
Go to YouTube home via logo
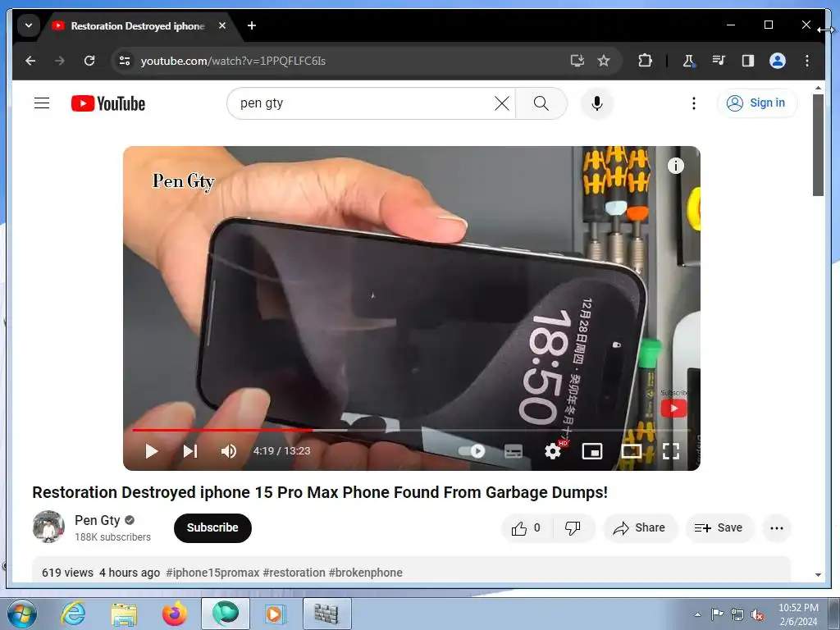click(x=108, y=103)
